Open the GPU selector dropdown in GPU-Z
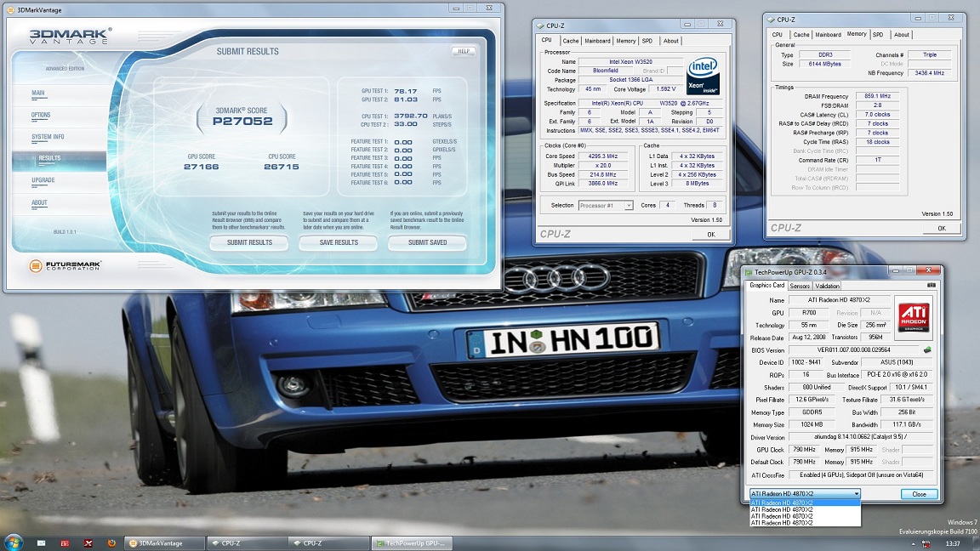The width and height of the screenshot is (980, 551). [x=806, y=493]
